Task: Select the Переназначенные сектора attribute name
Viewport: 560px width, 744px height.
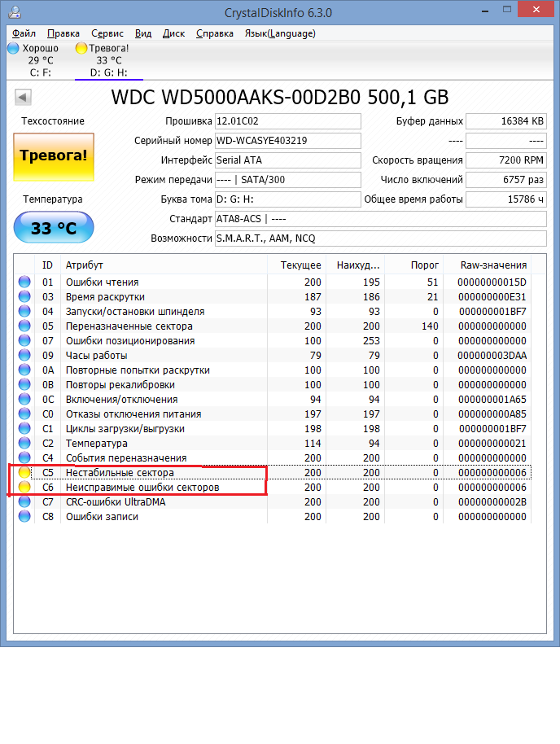Action: click(129, 326)
